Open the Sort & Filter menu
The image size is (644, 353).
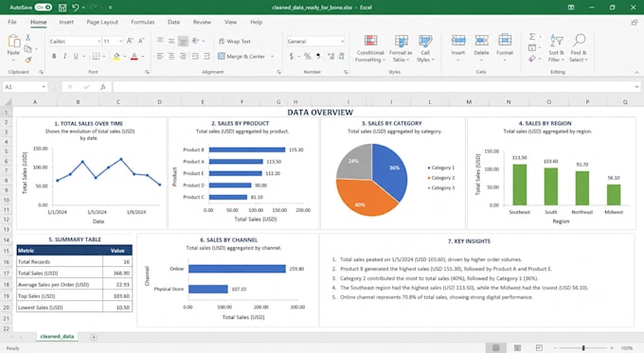tap(556, 48)
